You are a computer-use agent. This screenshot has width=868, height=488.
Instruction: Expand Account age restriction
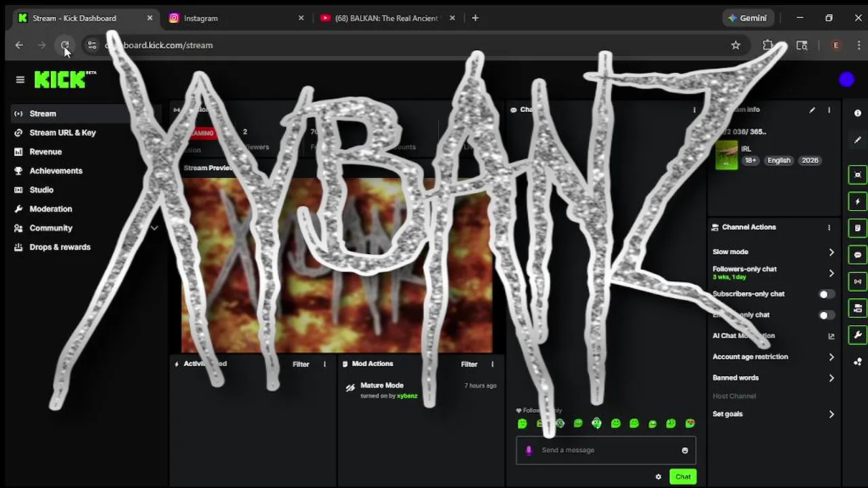click(831, 357)
